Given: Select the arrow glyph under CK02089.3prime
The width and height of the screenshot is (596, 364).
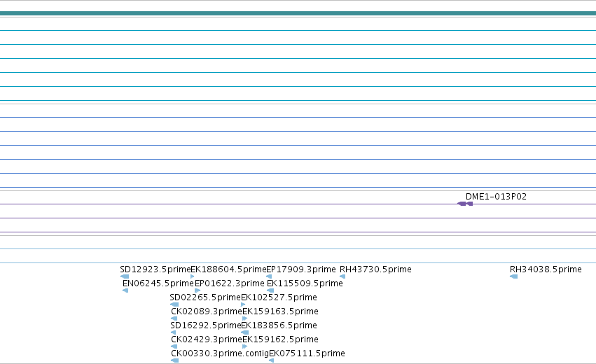Looking at the screenshot, I should [x=174, y=318].
